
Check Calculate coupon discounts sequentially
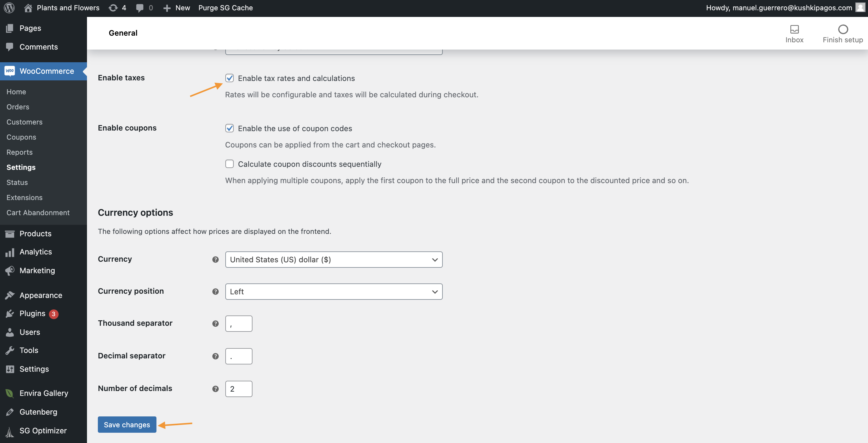click(x=230, y=164)
